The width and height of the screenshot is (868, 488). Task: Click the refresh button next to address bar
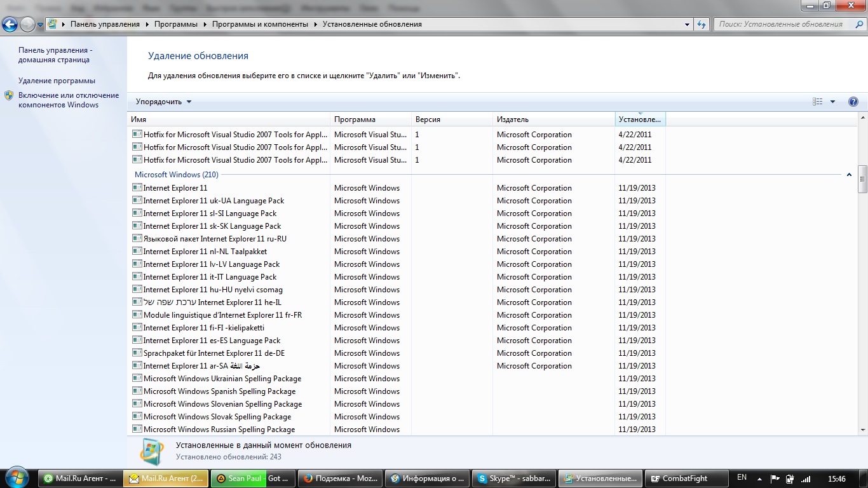point(702,24)
